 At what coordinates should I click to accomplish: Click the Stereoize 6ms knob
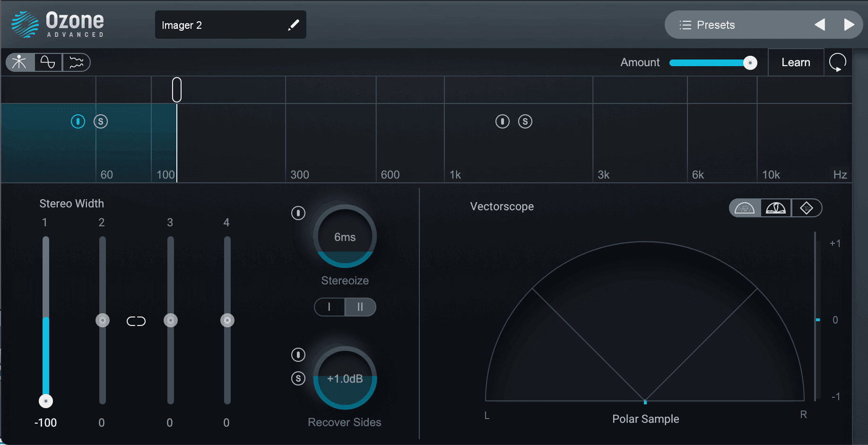coord(345,236)
